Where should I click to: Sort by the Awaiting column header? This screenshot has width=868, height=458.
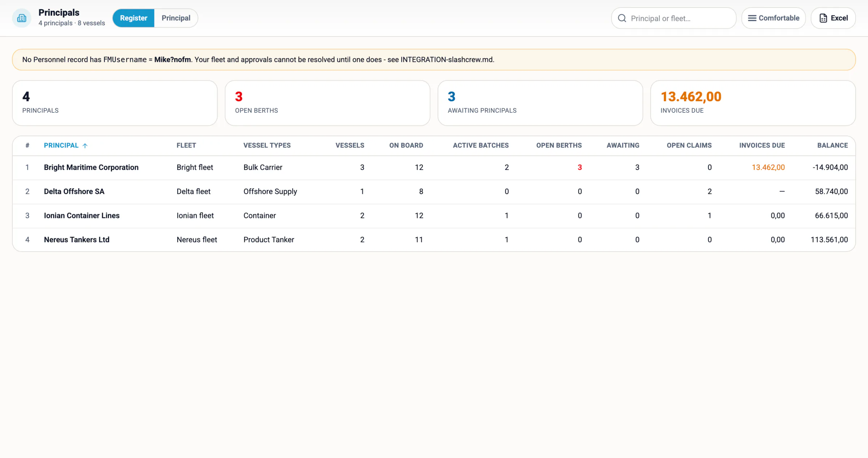pos(623,145)
